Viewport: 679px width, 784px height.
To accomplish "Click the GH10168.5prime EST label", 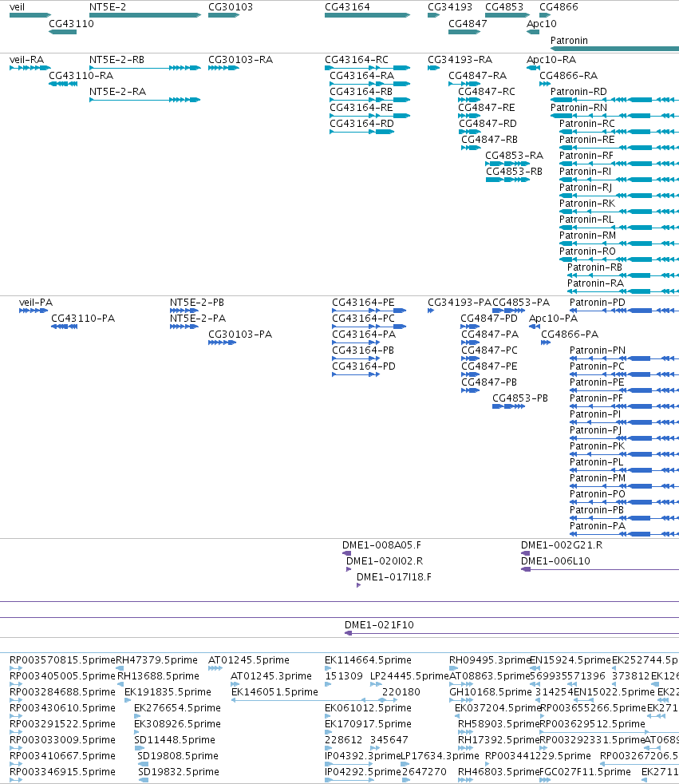I will (491, 692).
